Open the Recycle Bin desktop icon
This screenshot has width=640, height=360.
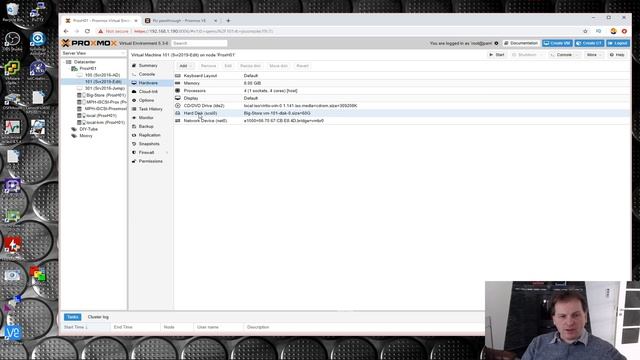click(13, 12)
